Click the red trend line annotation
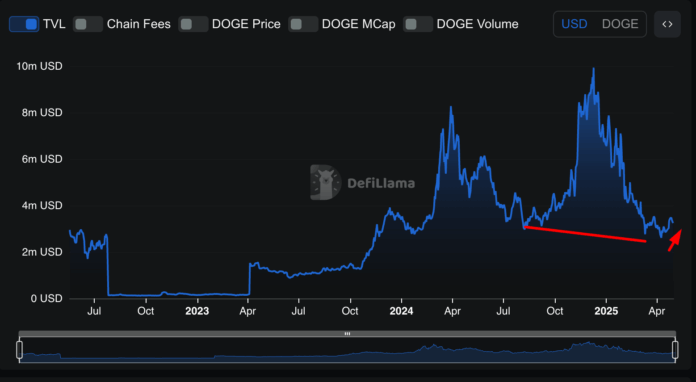The image size is (696, 382). (585, 234)
